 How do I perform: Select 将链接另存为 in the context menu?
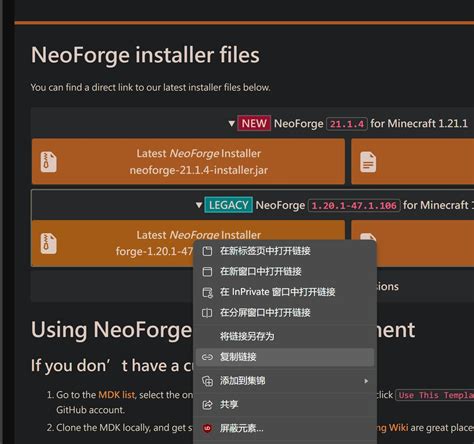pyautogui.click(x=285, y=336)
